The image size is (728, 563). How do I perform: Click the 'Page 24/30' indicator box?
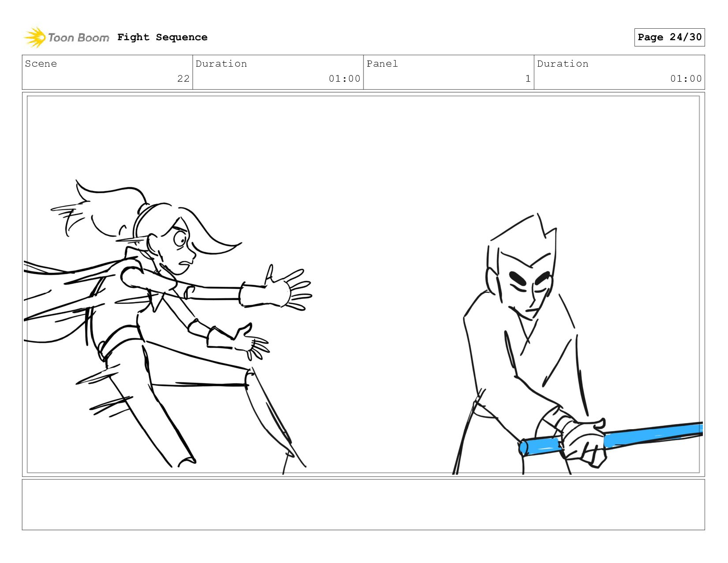[x=669, y=37]
